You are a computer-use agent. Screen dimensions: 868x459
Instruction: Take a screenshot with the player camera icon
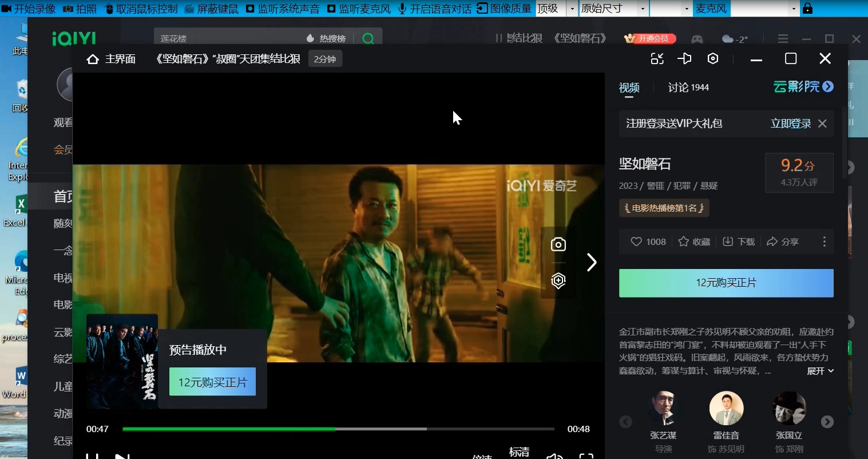coord(558,244)
